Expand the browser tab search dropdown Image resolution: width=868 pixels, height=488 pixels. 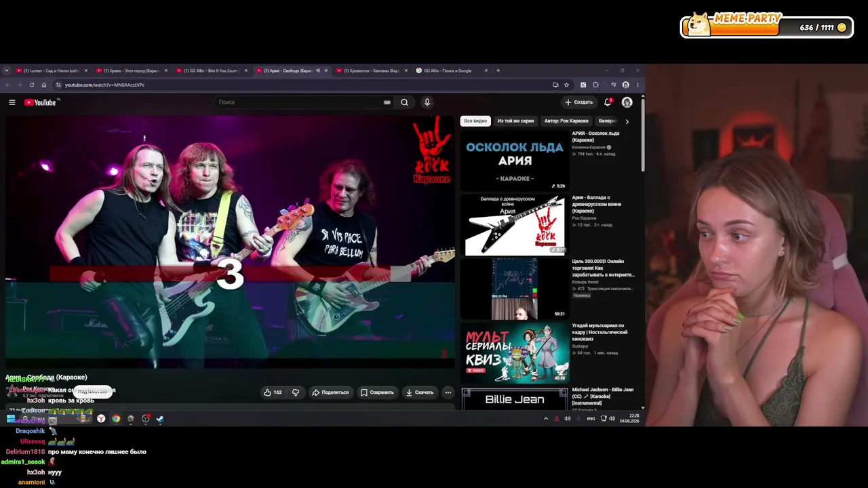coord(7,70)
